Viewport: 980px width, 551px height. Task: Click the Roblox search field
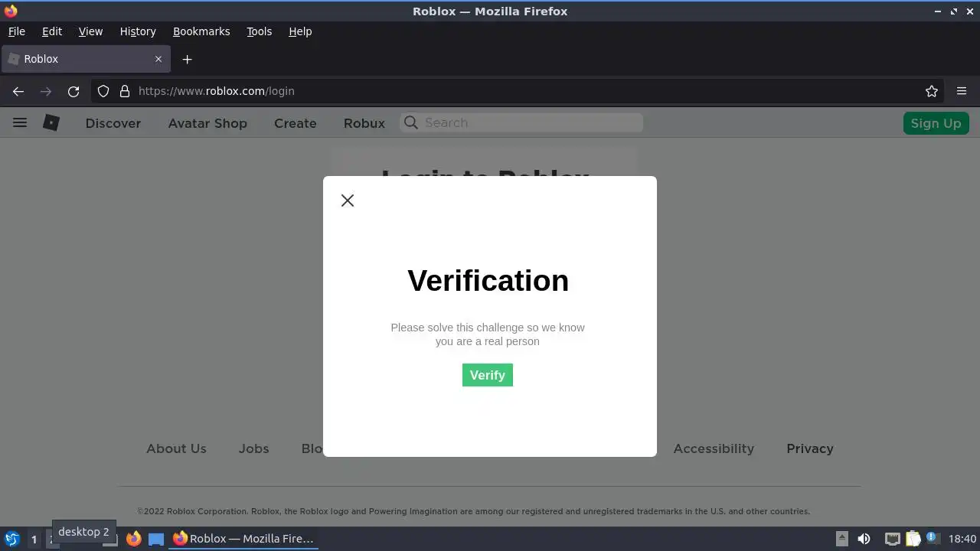[521, 122]
